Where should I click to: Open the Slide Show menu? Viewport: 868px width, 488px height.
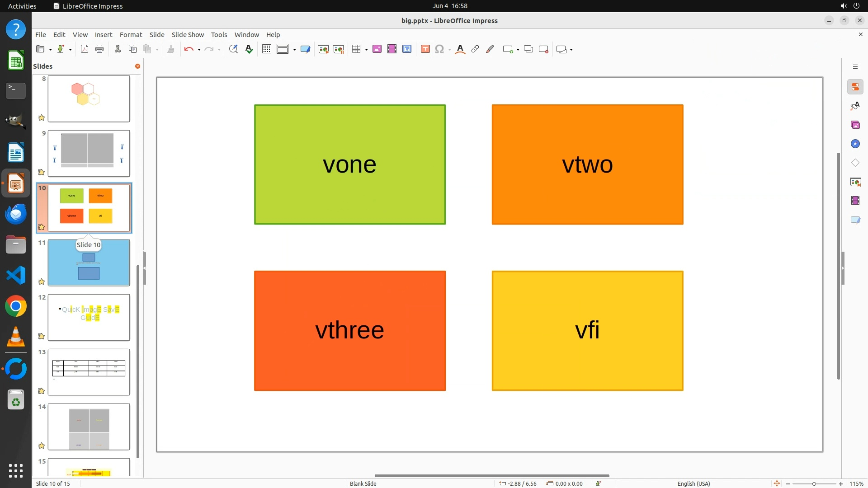[188, 35]
